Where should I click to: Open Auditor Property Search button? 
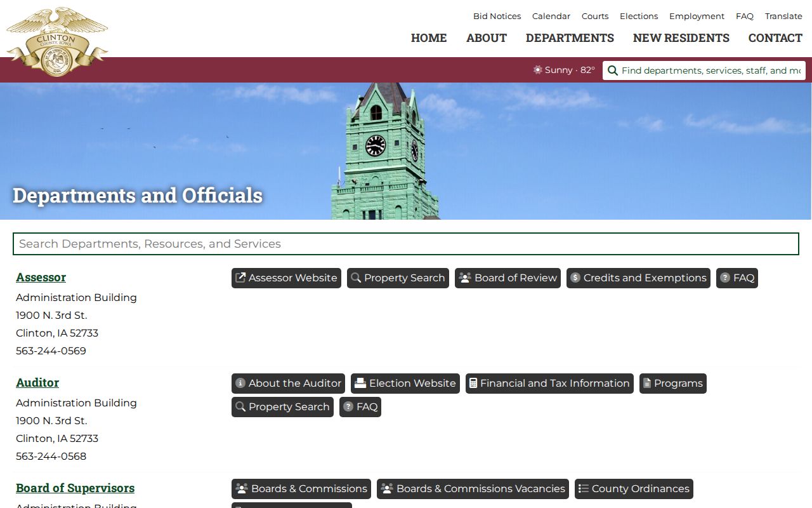tap(282, 407)
